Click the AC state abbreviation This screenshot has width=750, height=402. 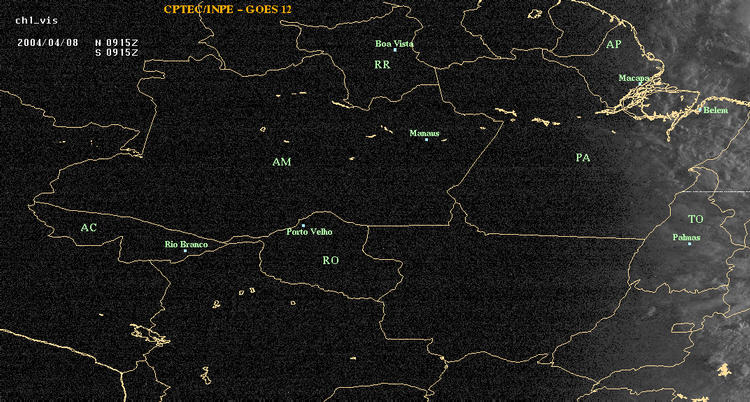(88, 228)
